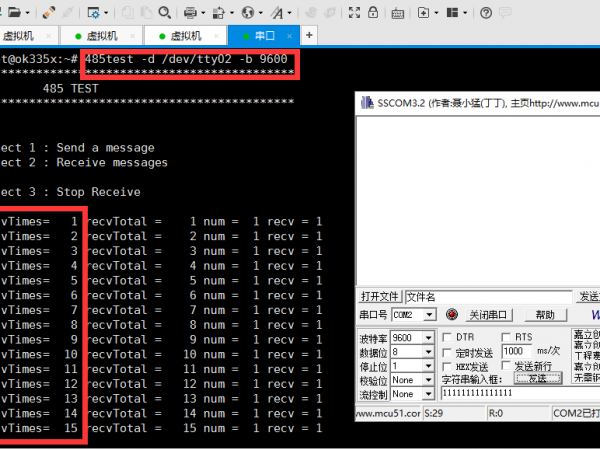Check the HEX发送 checkbox
The height and width of the screenshot is (450, 600).
pyautogui.click(x=446, y=366)
